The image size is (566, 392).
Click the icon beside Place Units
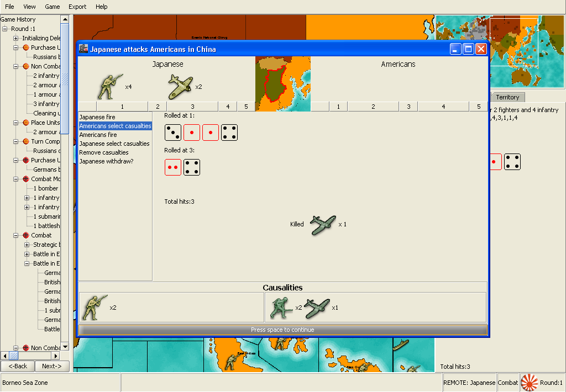pos(26,123)
